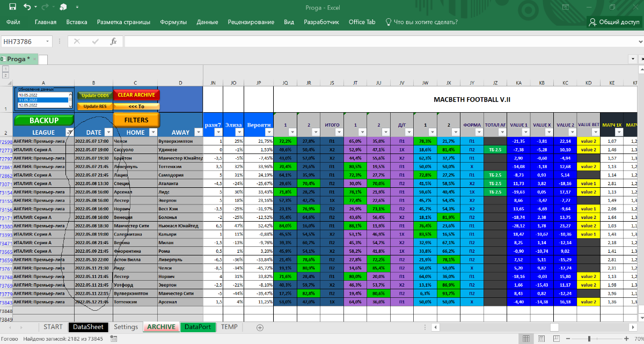Open the DATE column filter dropdown

(x=108, y=132)
